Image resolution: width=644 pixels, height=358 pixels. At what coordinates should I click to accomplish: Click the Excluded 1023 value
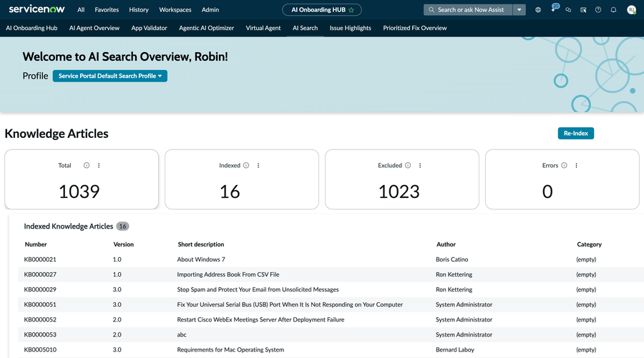(399, 192)
